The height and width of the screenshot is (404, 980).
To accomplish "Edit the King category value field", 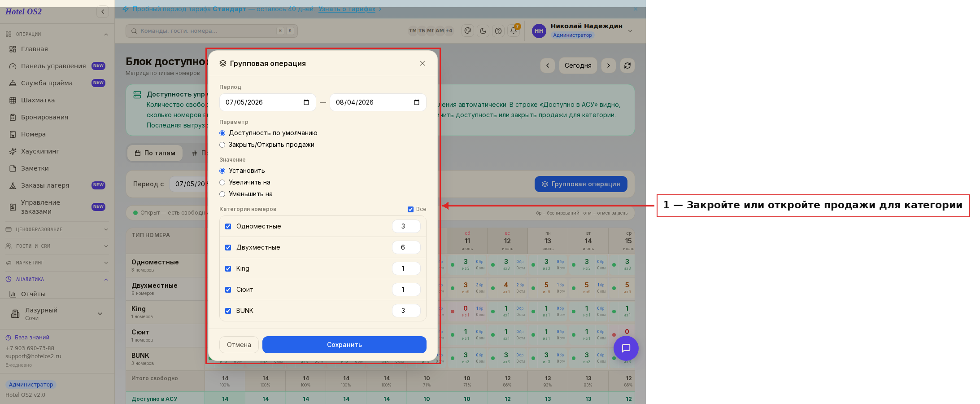I will [406, 268].
